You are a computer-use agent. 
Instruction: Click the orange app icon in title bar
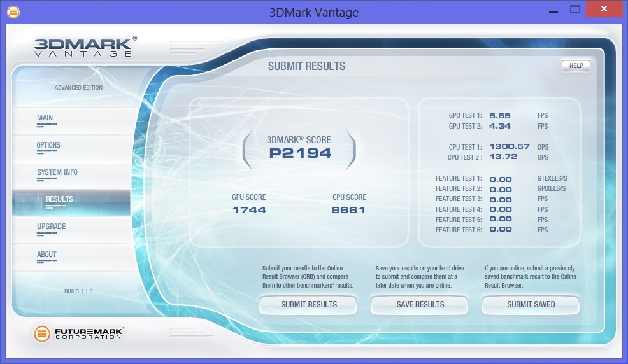tap(13, 12)
